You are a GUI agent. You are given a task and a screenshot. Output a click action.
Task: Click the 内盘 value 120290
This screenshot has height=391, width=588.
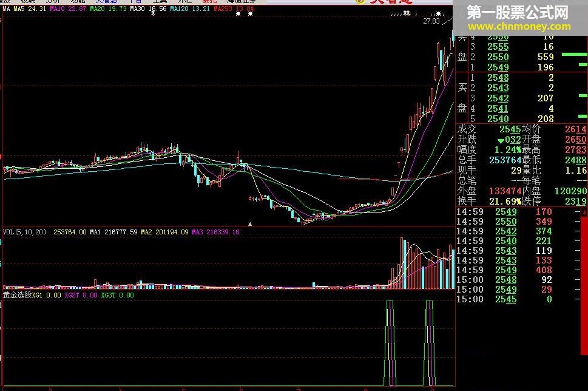tap(570, 191)
